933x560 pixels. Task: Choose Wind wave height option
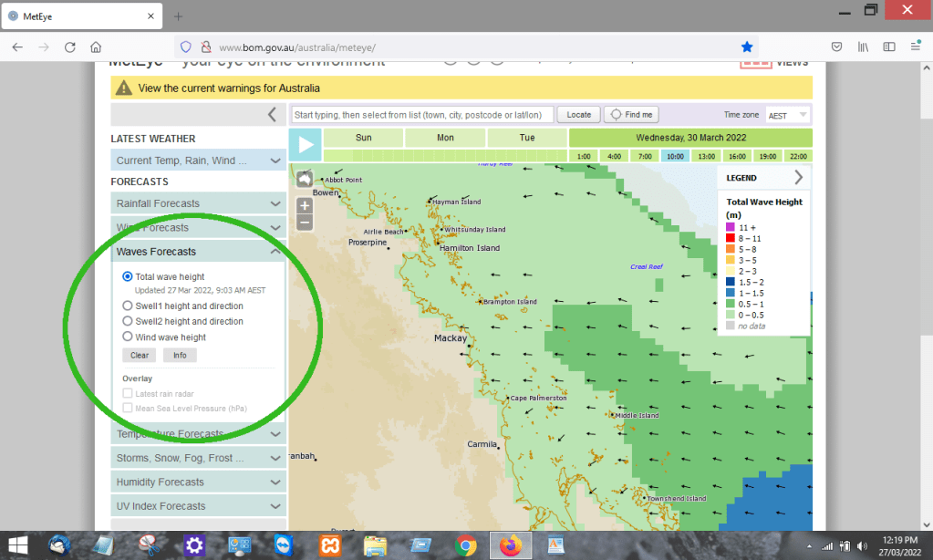pos(128,337)
